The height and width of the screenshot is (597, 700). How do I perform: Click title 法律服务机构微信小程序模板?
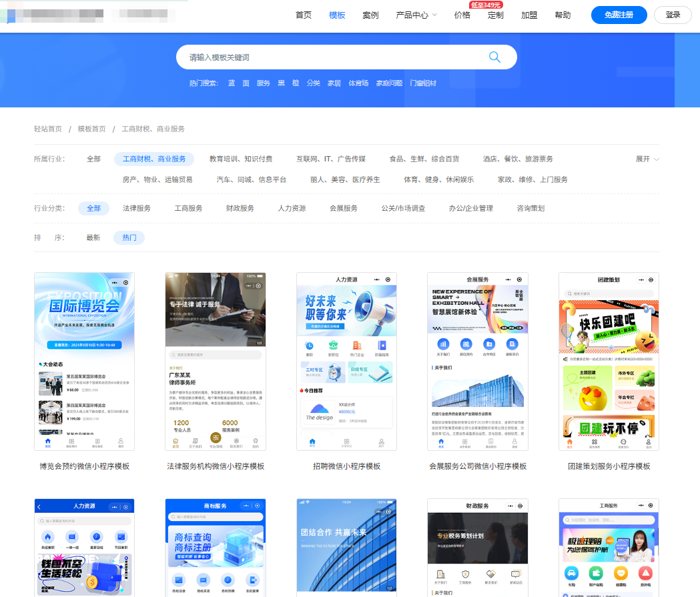tap(216, 466)
